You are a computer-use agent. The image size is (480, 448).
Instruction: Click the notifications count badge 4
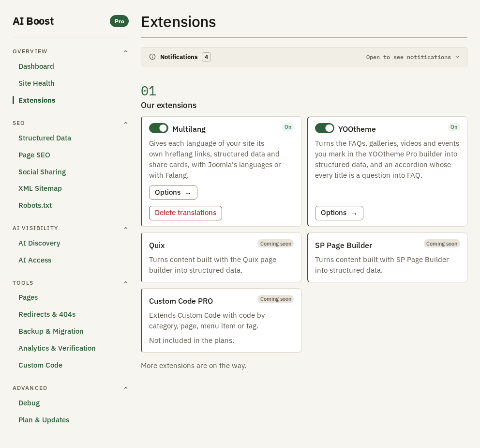click(x=206, y=57)
